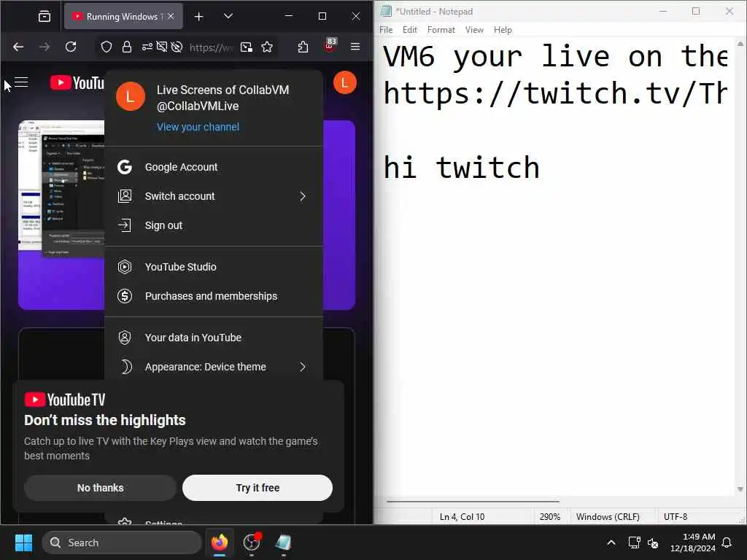Click the network tray icon
Screen dimensions: 747x560
tap(634, 542)
